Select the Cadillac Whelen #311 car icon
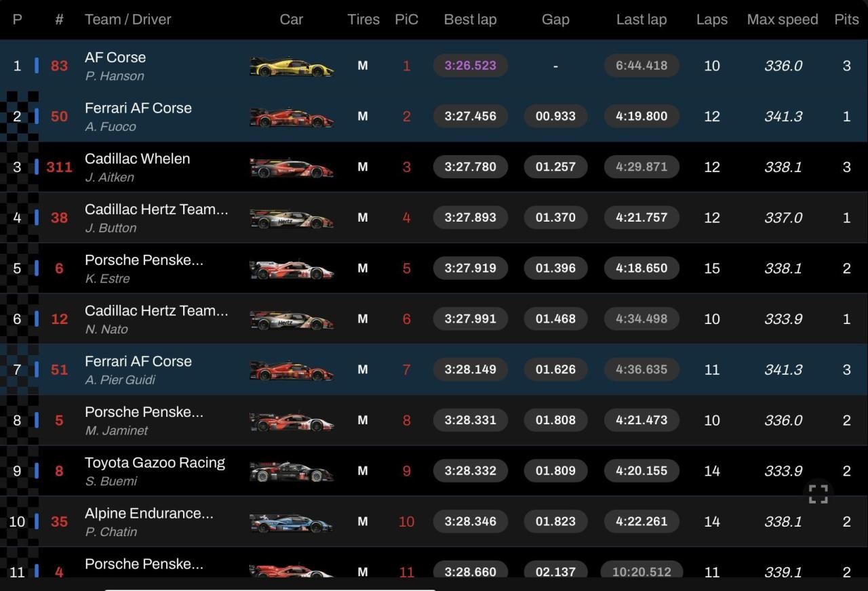868x591 pixels. pos(292,167)
